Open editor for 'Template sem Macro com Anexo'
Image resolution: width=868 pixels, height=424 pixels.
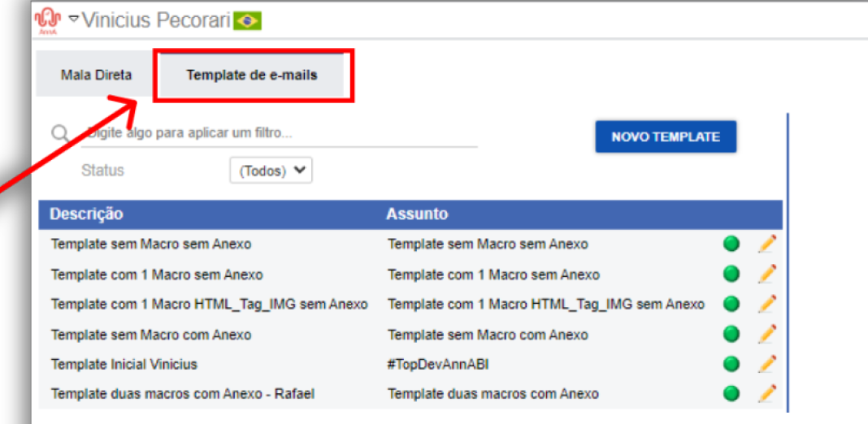[766, 335]
